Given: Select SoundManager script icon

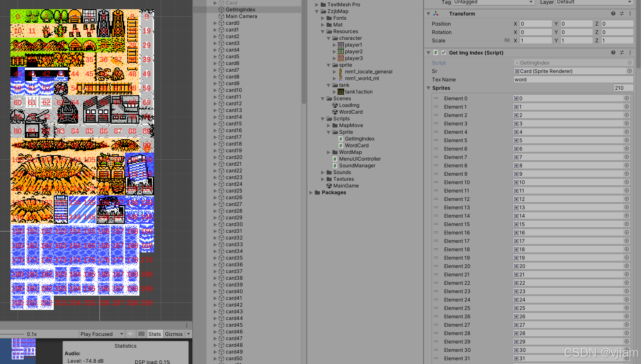Looking at the screenshot, I should coord(335,166).
